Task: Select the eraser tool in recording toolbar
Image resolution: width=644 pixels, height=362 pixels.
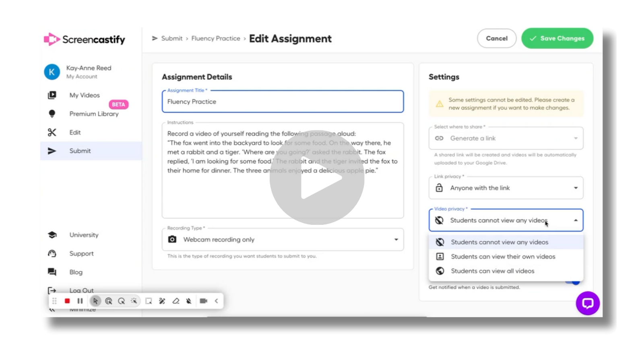Action: [176, 301]
